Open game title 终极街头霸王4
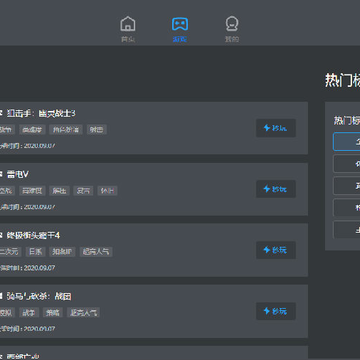360x360 pixels. click(x=33, y=236)
